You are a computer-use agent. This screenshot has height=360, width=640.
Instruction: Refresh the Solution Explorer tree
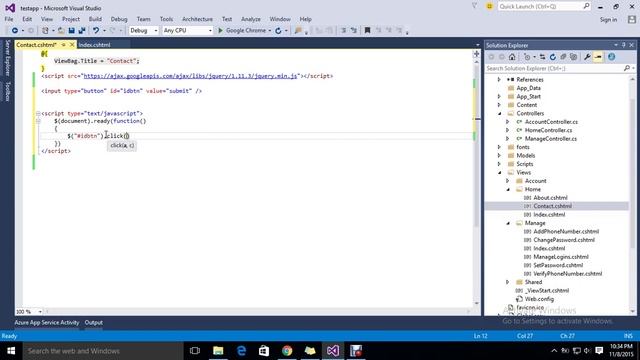coord(553,57)
